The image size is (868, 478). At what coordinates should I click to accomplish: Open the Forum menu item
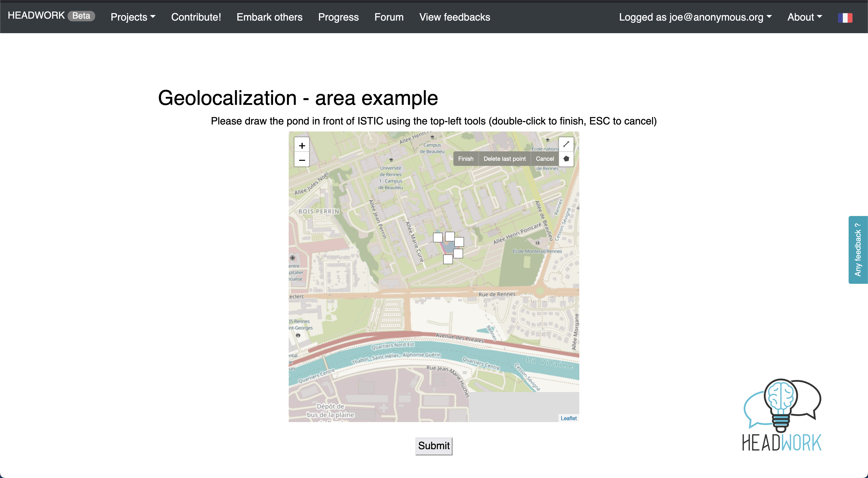click(389, 17)
